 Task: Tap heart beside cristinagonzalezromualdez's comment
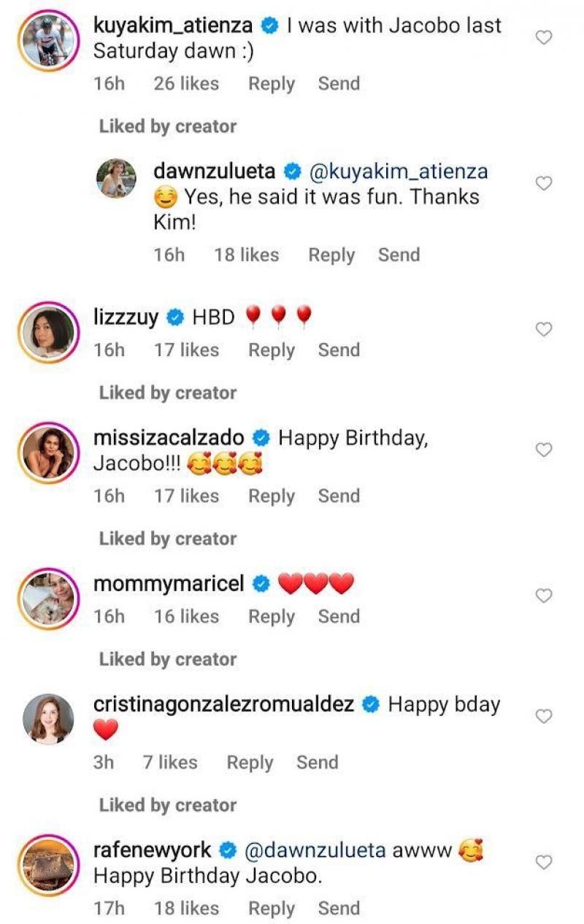point(544,716)
